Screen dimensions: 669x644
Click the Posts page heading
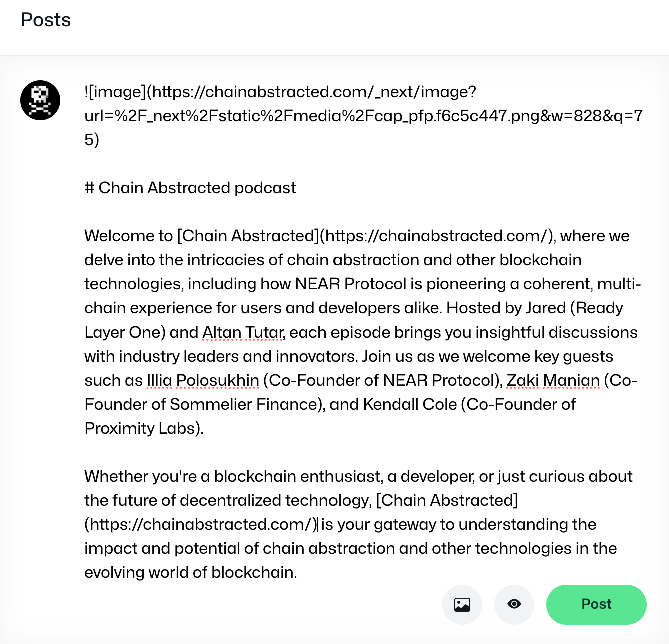point(46,20)
